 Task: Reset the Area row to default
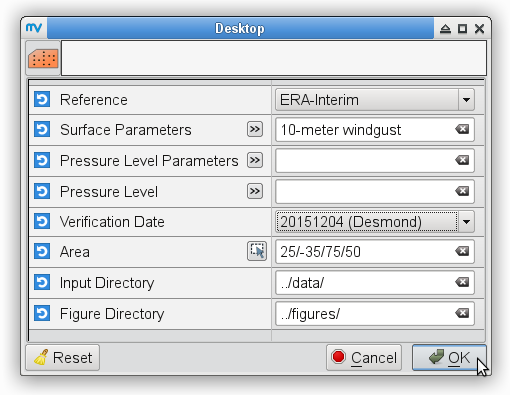point(42,251)
